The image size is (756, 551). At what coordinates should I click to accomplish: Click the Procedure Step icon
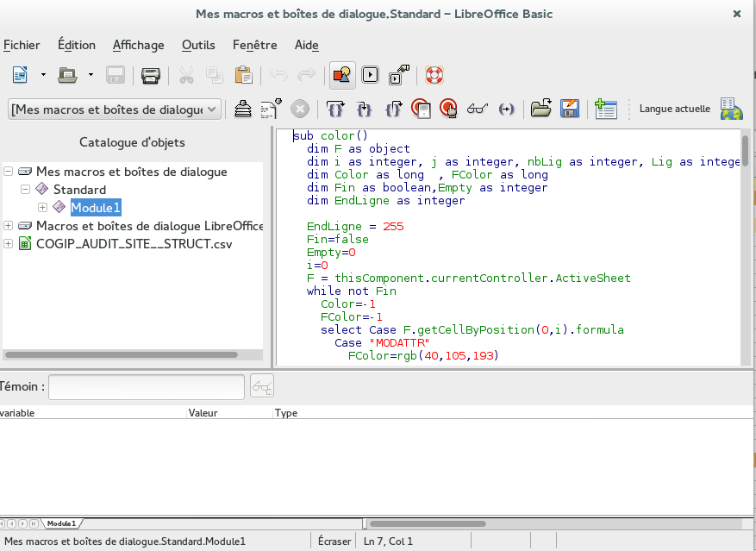pyautogui.click(x=335, y=109)
